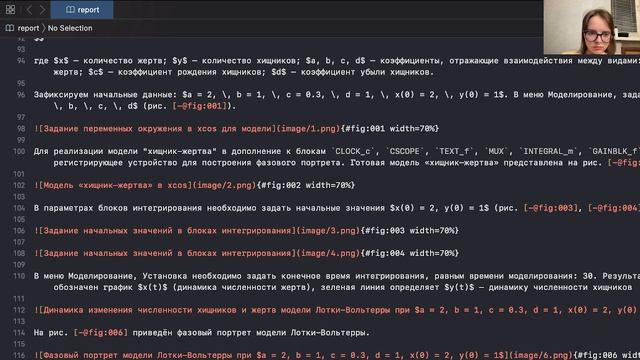Click the {#fig:002 width=70%} attribute
This screenshot has height=360, width=640.
[x=306, y=185]
